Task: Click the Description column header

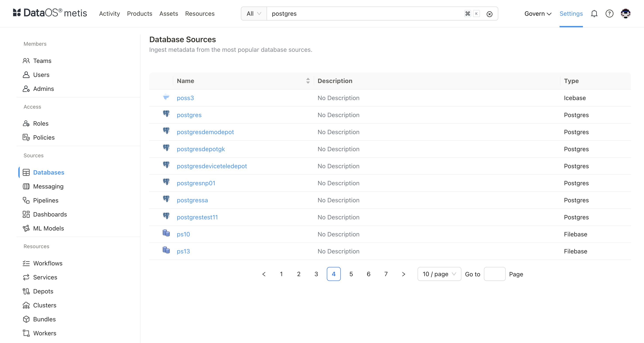Action: (x=335, y=81)
